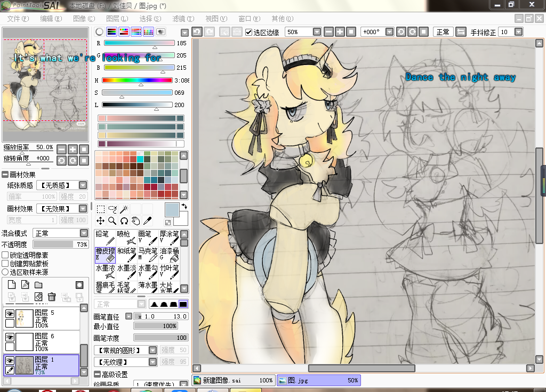Open the 纸张质感 texture dropdown
This screenshot has height=392, width=546.
coord(83,185)
